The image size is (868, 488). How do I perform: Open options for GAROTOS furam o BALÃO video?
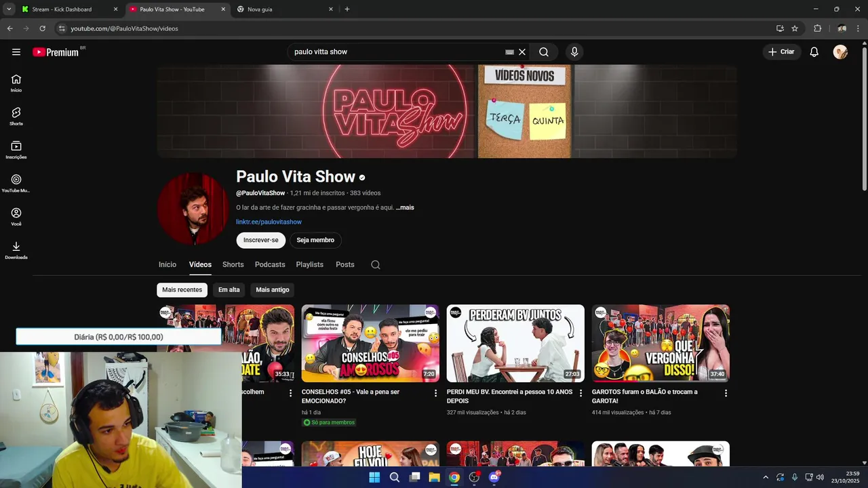click(726, 393)
